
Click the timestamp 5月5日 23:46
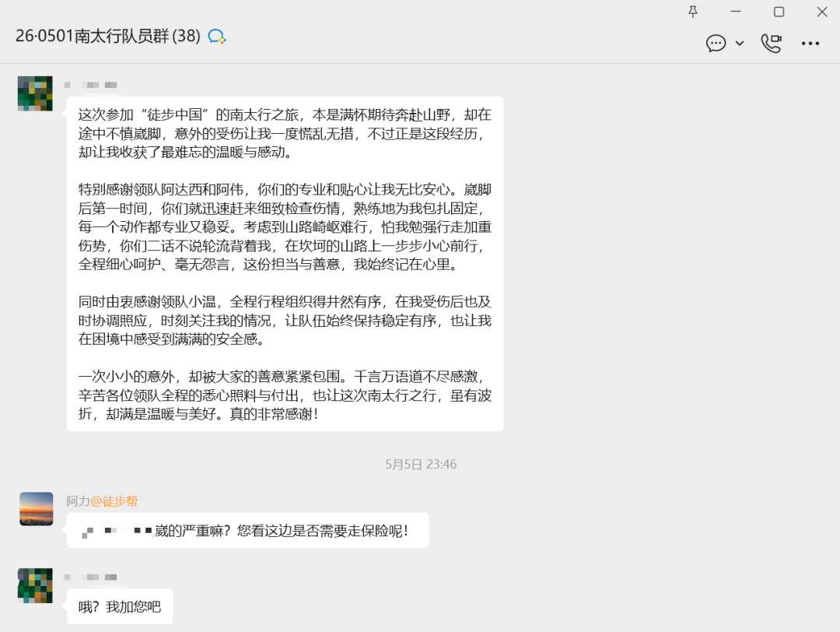421,464
